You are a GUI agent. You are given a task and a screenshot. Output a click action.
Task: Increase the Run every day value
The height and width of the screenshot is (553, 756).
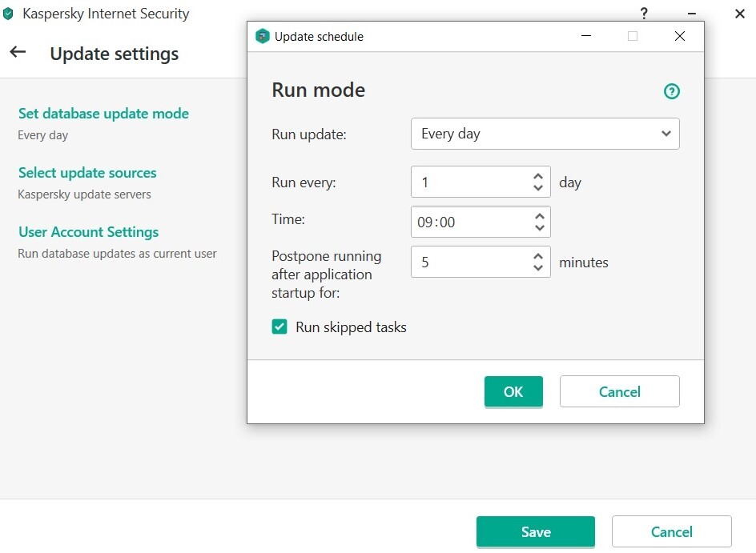point(538,177)
